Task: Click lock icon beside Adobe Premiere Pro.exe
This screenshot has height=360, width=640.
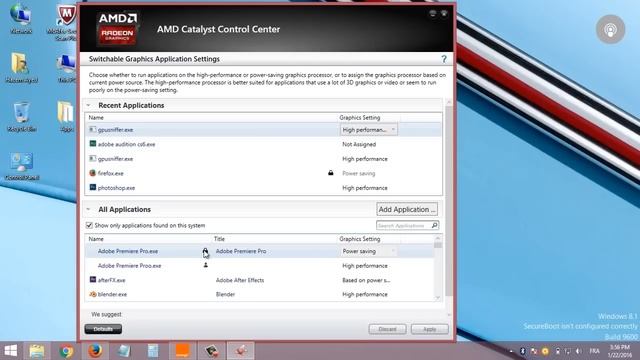Action: click(205, 251)
